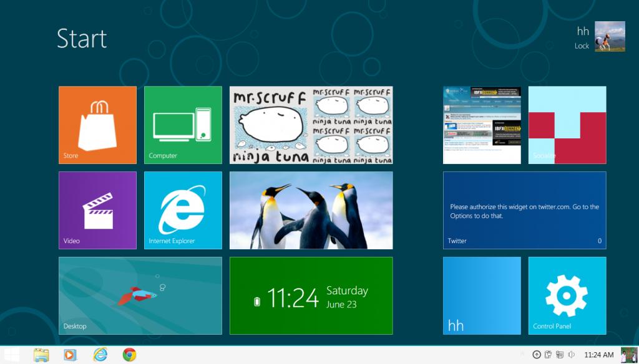639x364 pixels.
Task: Open File Explorer from the taskbar
Action: [x=41, y=355]
